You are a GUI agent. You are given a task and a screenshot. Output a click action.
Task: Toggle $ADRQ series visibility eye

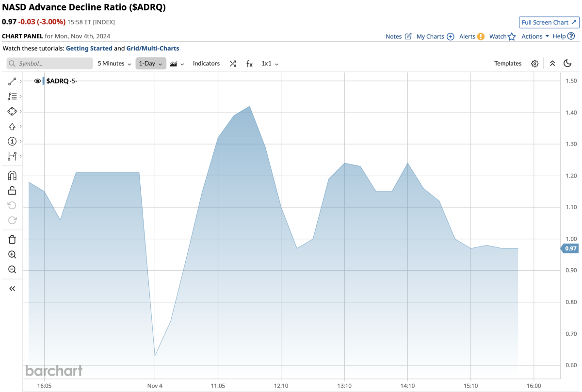click(37, 81)
